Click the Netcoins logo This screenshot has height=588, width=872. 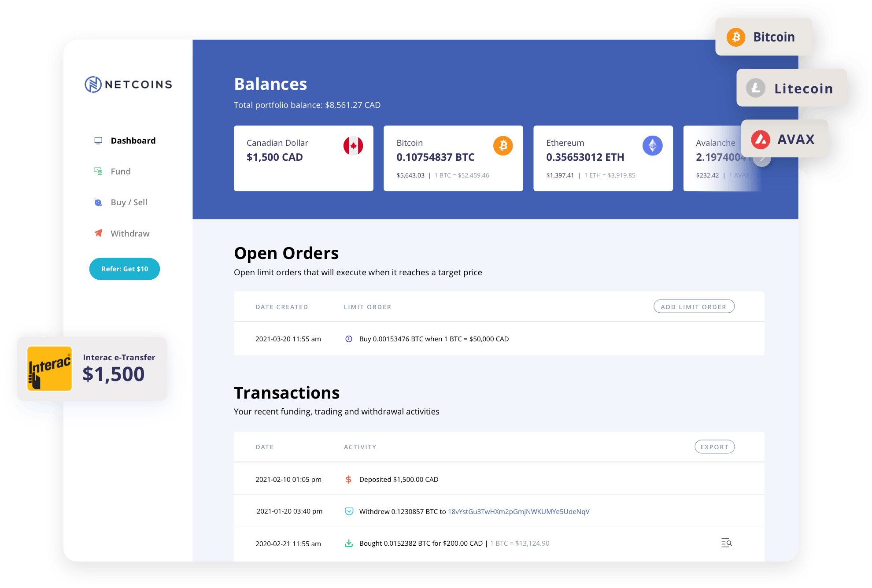[x=128, y=84]
